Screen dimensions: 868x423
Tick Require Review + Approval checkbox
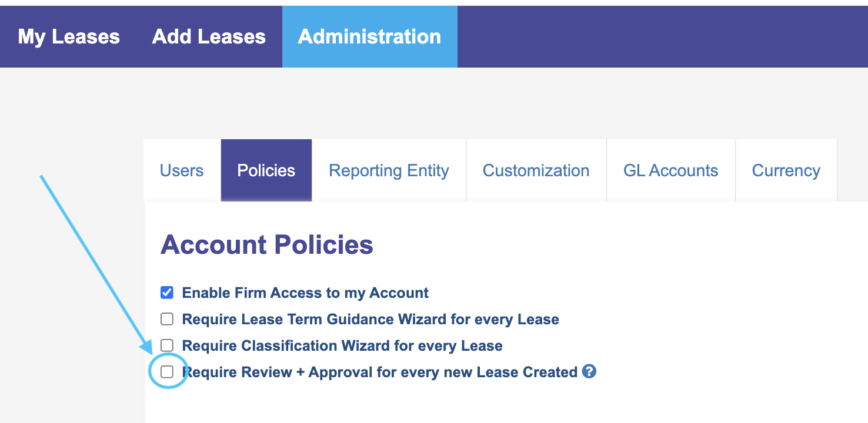pos(167,372)
